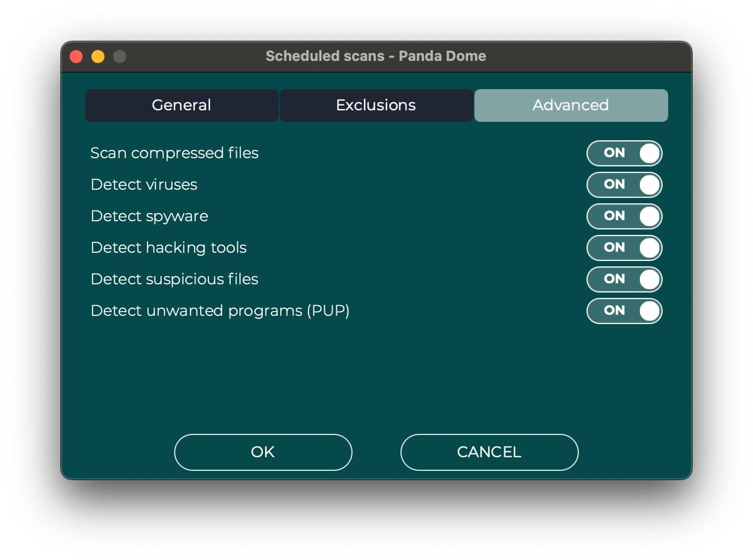Image resolution: width=753 pixels, height=560 pixels.
Task: Confirm settings with the OK button
Action: click(263, 452)
